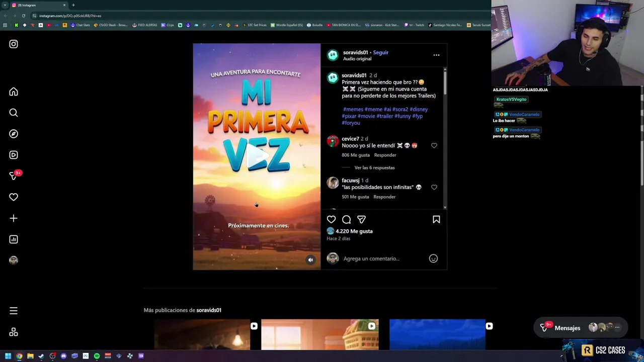Click soravids01 in Más publicaciones heading
The image size is (644, 362).
tap(209, 310)
